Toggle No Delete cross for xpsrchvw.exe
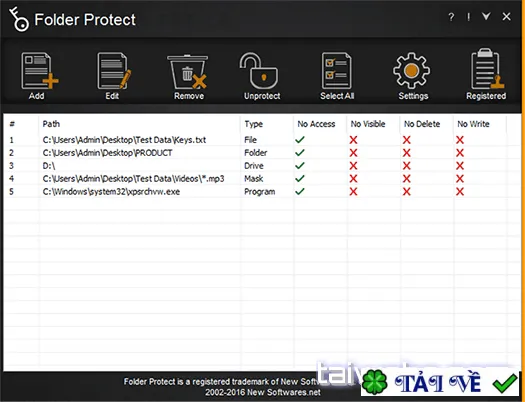The width and height of the screenshot is (525, 402). [406, 191]
